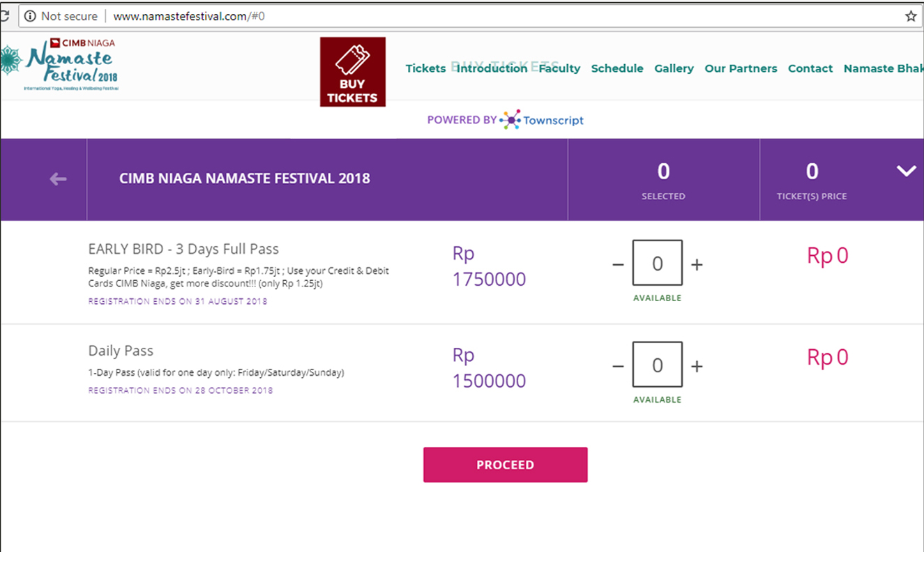924x587 pixels.
Task: Click the Townscript logo
Action: (541, 120)
